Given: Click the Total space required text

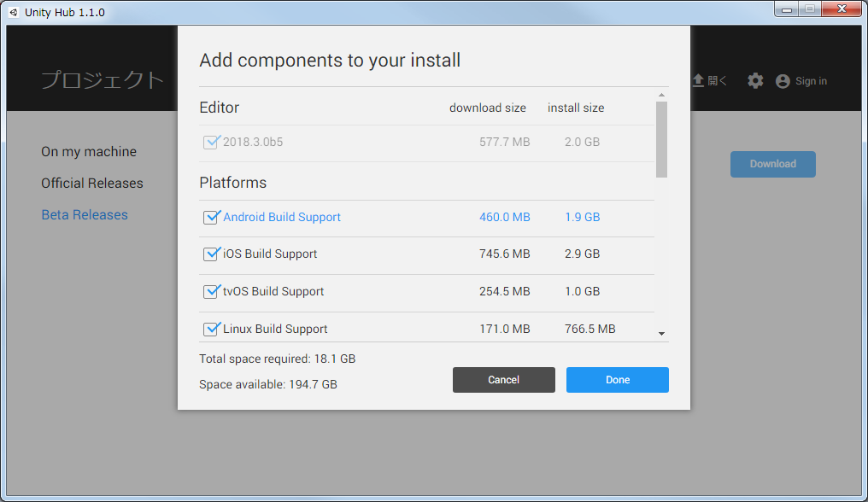Looking at the screenshot, I should point(278,359).
